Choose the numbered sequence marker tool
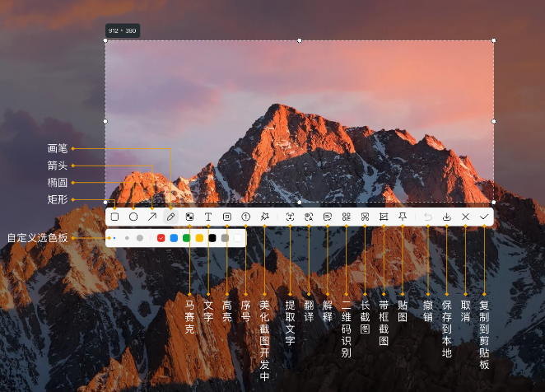 (245, 217)
